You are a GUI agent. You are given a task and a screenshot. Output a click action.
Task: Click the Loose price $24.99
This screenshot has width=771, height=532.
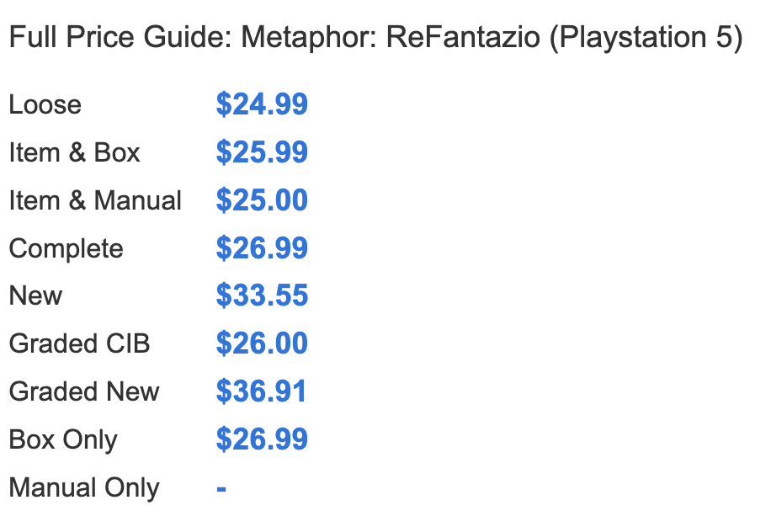pos(262,105)
